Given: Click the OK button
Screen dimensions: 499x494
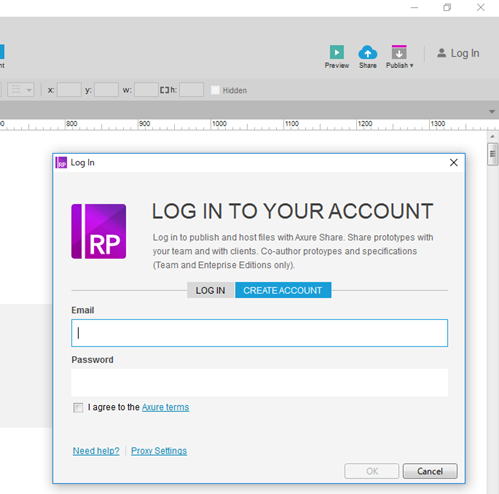Looking at the screenshot, I should [x=372, y=471].
